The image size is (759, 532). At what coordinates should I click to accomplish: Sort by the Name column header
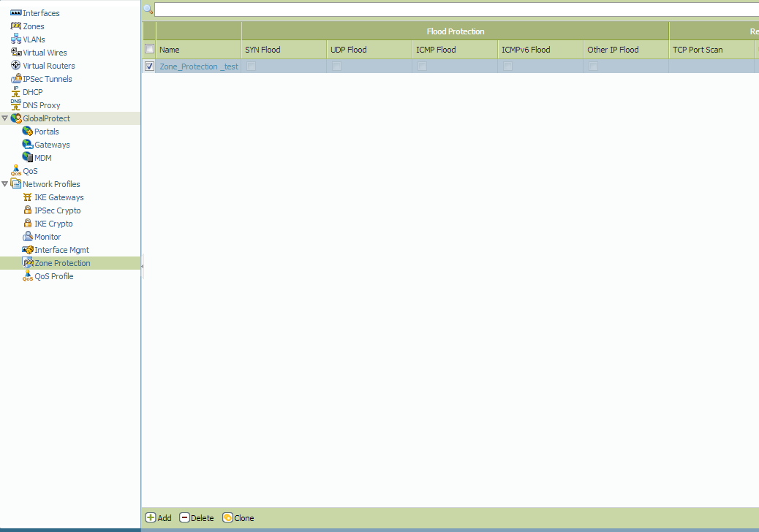pos(198,50)
